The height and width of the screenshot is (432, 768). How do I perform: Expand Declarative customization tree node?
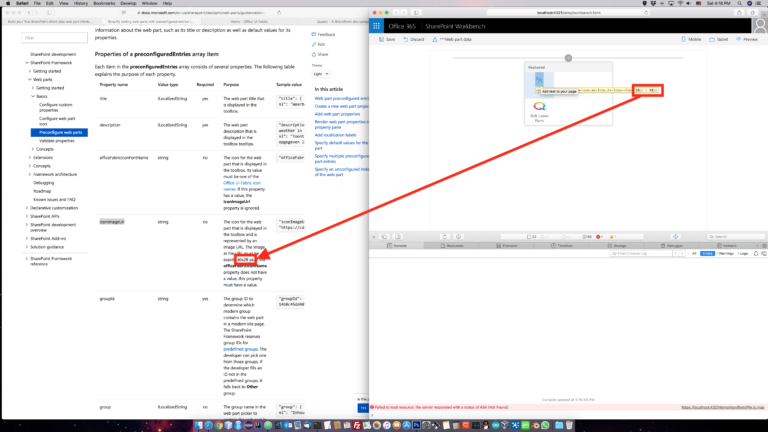[27, 208]
